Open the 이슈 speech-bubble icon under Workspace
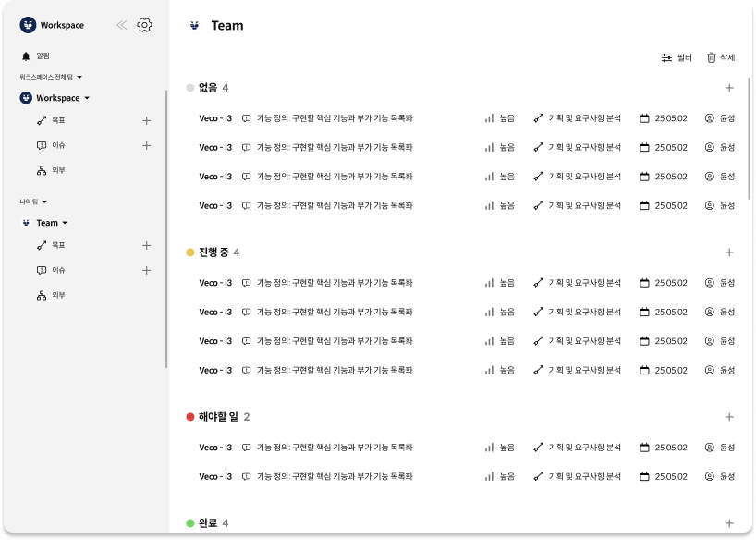 40,145
